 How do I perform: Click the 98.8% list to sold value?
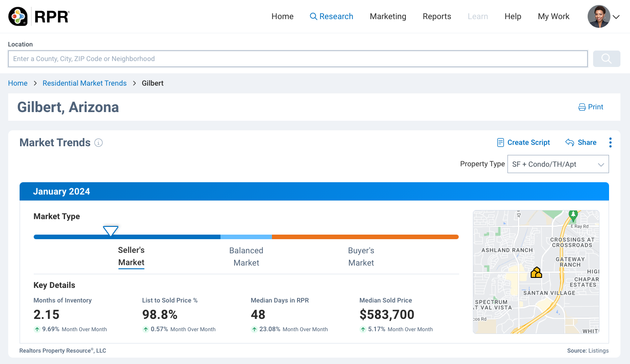160,315
